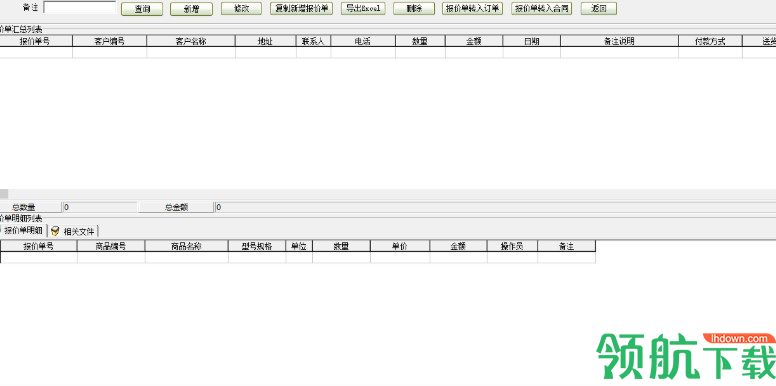Click the 金额 header in the summary list
Screen dimensions: 776x386
[474, 41]
